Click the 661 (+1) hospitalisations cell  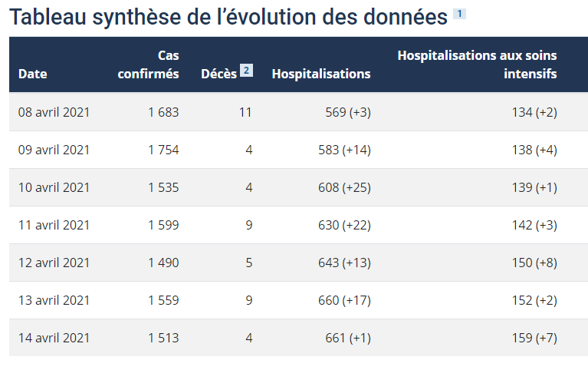pyautogui.click(x=348, y=338)
